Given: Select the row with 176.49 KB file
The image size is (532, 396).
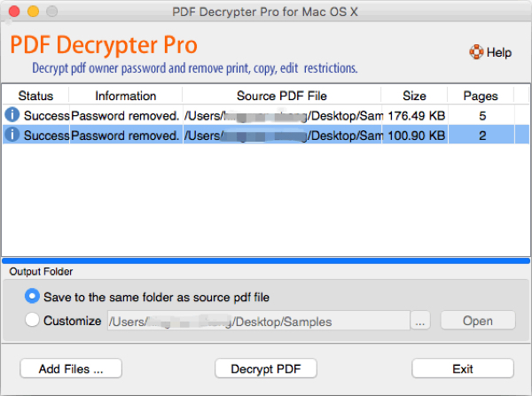Looking at the screenshot, I should pyautogui.click(x=266, y=115).
